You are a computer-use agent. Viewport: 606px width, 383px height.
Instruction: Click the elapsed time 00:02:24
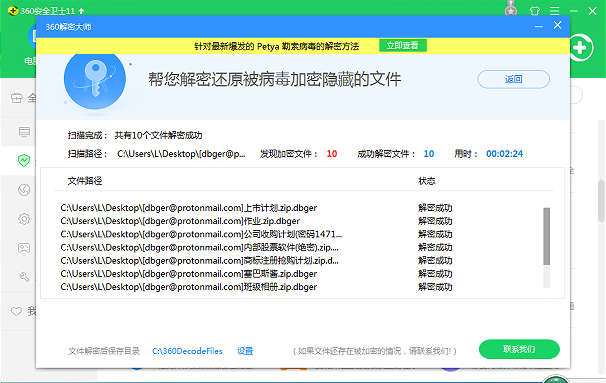pyautogui.click(x=504, y=154)
